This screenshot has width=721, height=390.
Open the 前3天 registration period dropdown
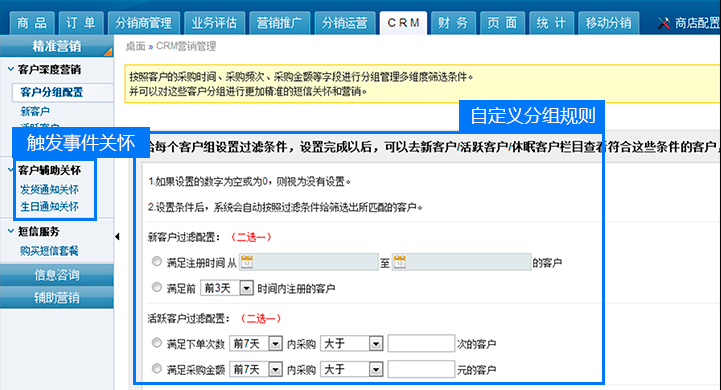(x=227, y=288)
